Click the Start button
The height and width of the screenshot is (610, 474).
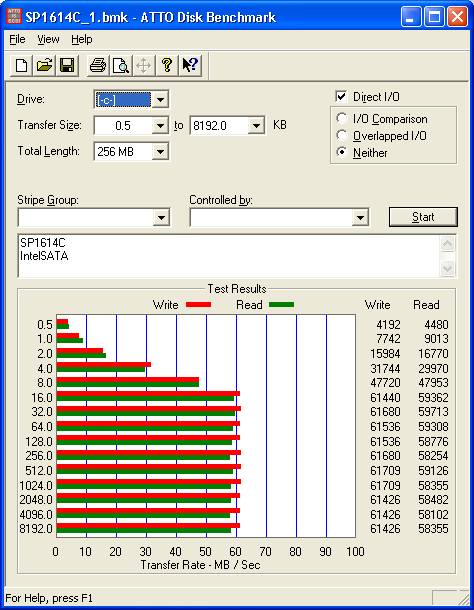[x=423, y=217]
